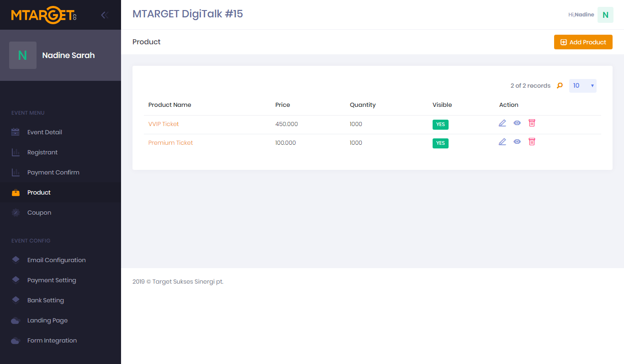624x364 pixels.
Task: Toggle visibility of the Premium Ticket with the eye icon
Action: tap(517, 142)
